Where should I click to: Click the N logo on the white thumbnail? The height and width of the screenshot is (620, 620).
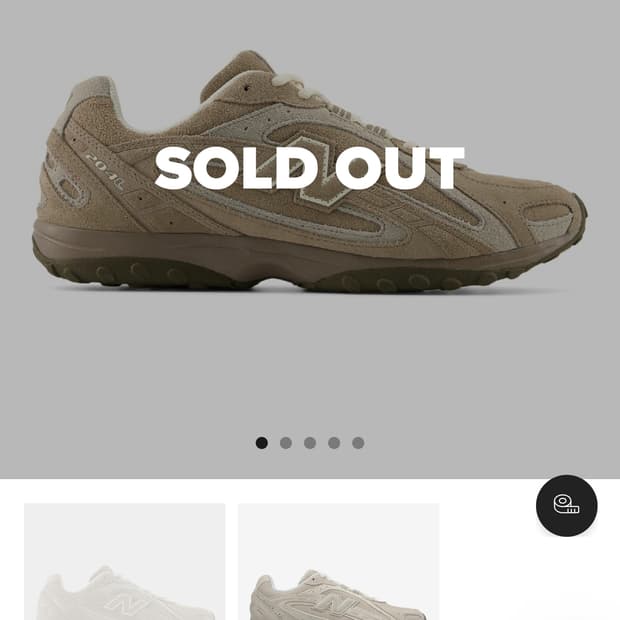(126, 605)
